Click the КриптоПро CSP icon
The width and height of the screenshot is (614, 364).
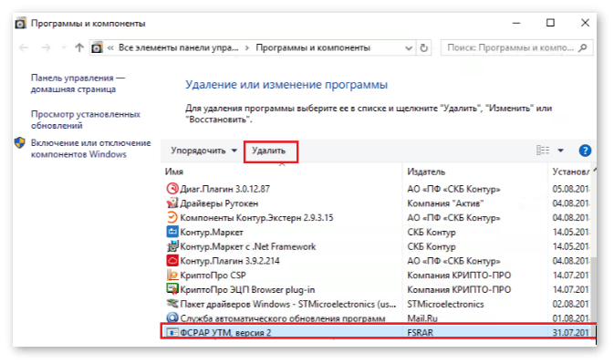point(172,275)
